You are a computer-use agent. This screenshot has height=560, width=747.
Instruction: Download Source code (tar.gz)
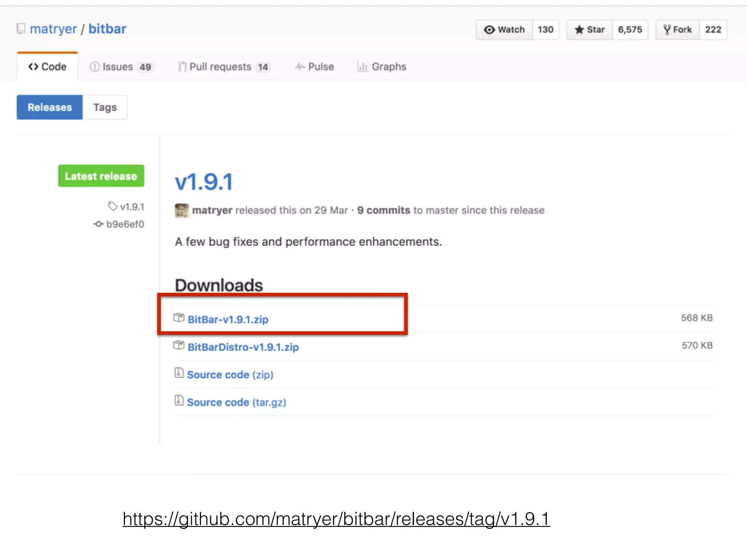(237, 402)
